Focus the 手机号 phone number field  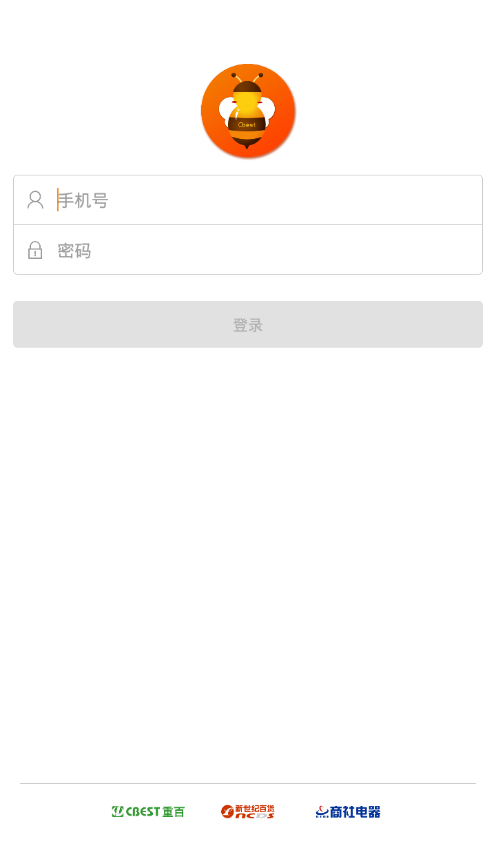click(x=248, y=200)
